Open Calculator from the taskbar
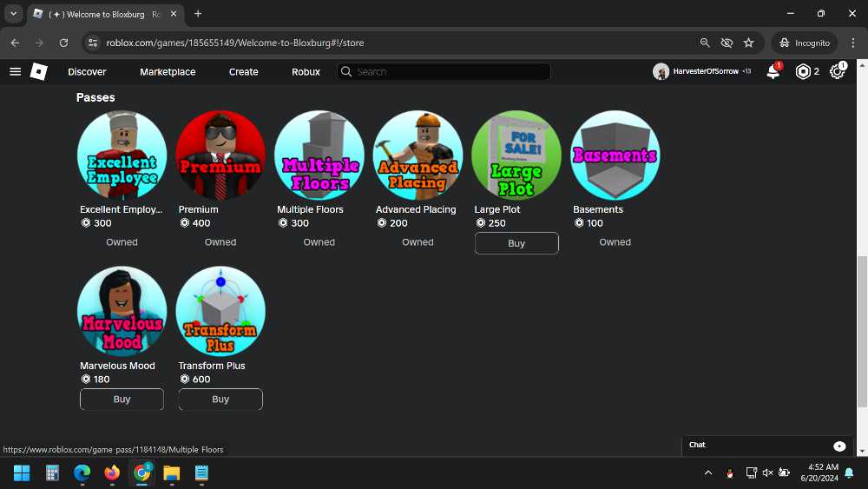868x489 pixels. coord(52,473)
